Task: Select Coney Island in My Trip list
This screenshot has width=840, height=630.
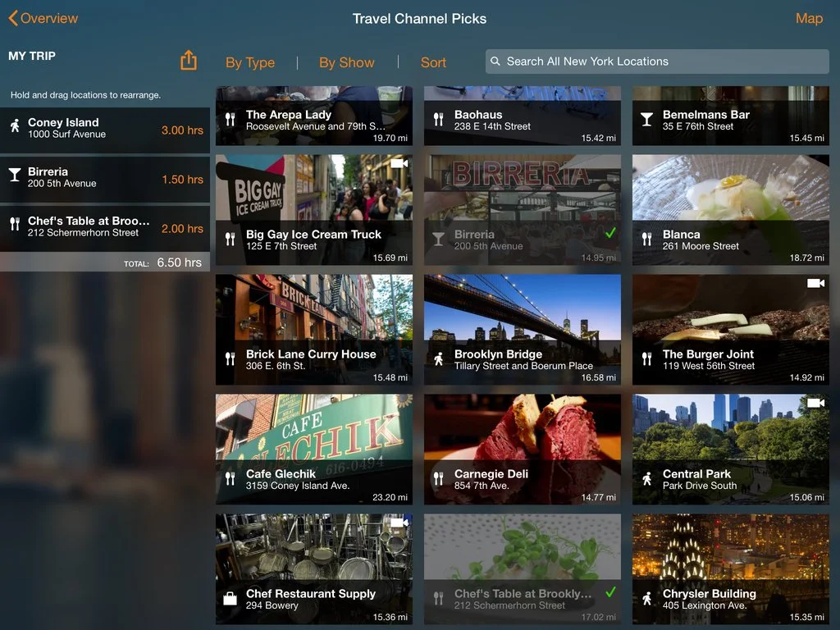Action: click(105, 130)
